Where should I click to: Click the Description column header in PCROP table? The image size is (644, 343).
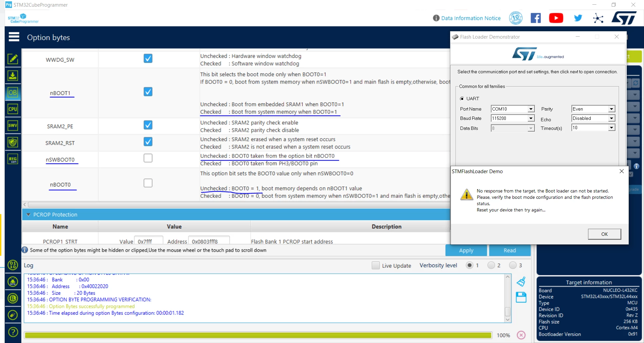coord(386,226)
